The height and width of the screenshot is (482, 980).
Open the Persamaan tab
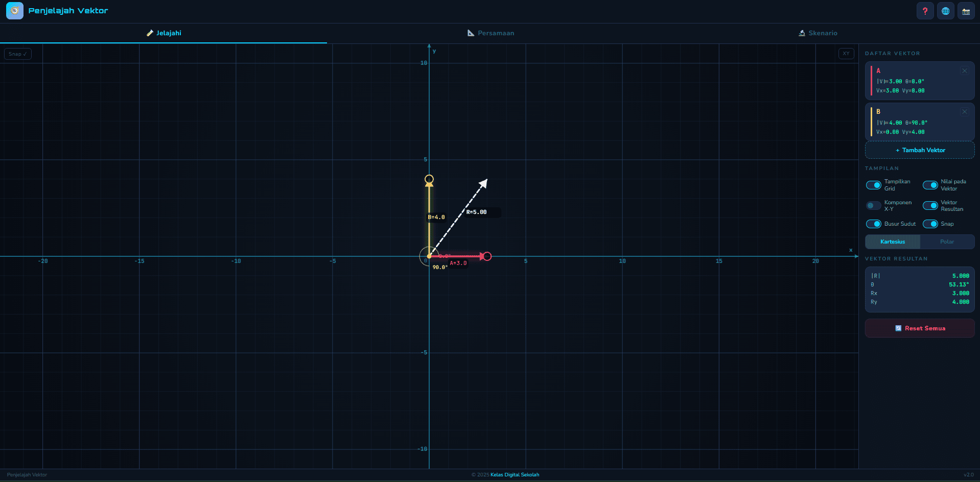tap(491, 33)
